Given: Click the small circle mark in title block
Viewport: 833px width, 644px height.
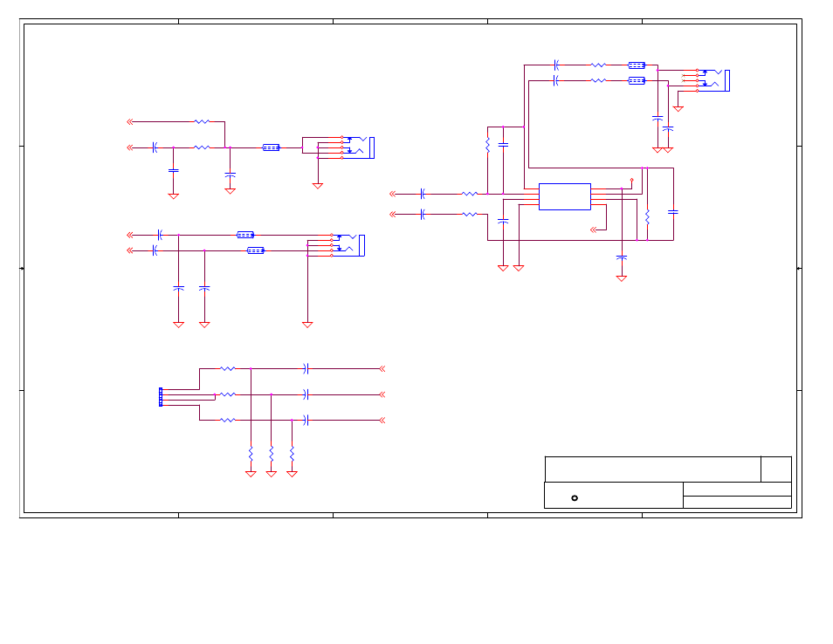Looking at the screenshot, I should click(x=575, y=498).
